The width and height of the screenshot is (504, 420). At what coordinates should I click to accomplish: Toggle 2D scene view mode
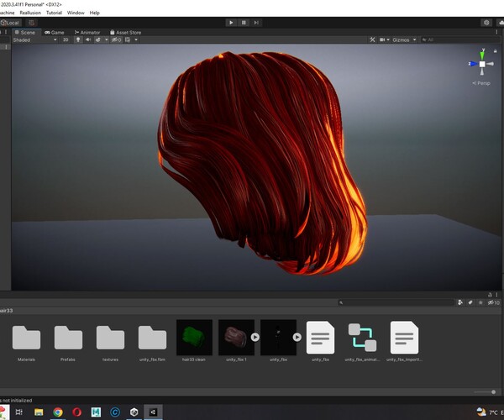coord(66,39)
